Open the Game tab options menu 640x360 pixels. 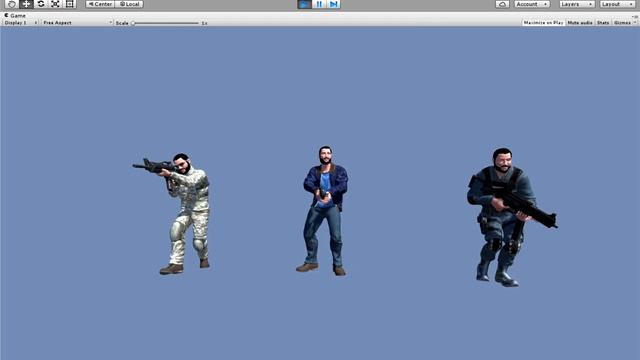point(635,16)
